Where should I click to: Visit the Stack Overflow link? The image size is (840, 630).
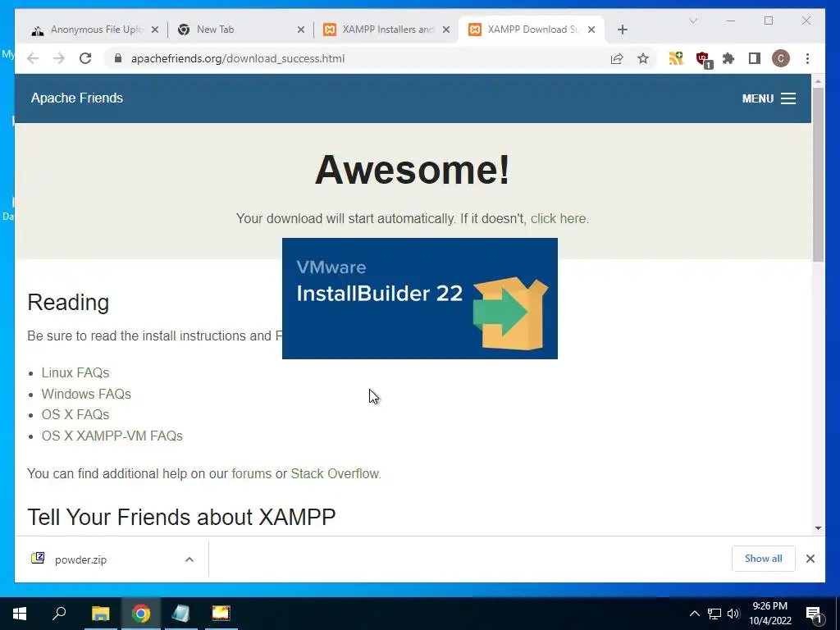[x=335, y=473]
